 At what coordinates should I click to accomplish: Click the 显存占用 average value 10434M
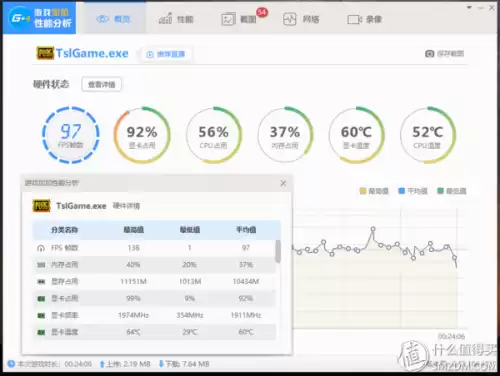point(246,282)
